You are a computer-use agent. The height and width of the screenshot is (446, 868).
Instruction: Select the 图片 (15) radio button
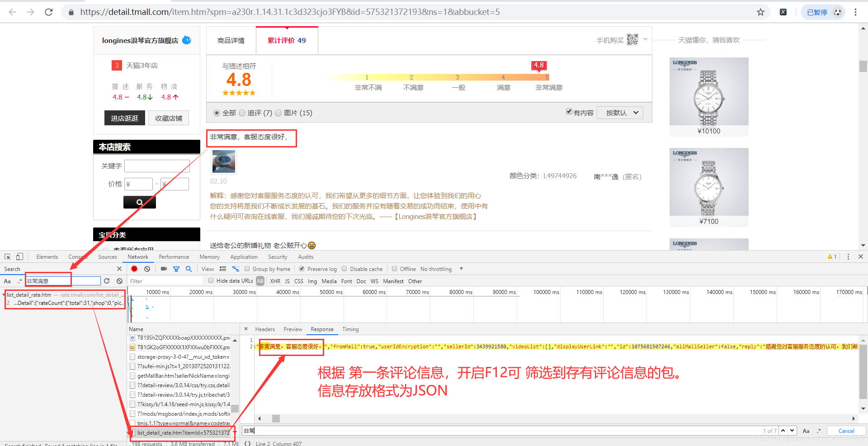[278, 113]
